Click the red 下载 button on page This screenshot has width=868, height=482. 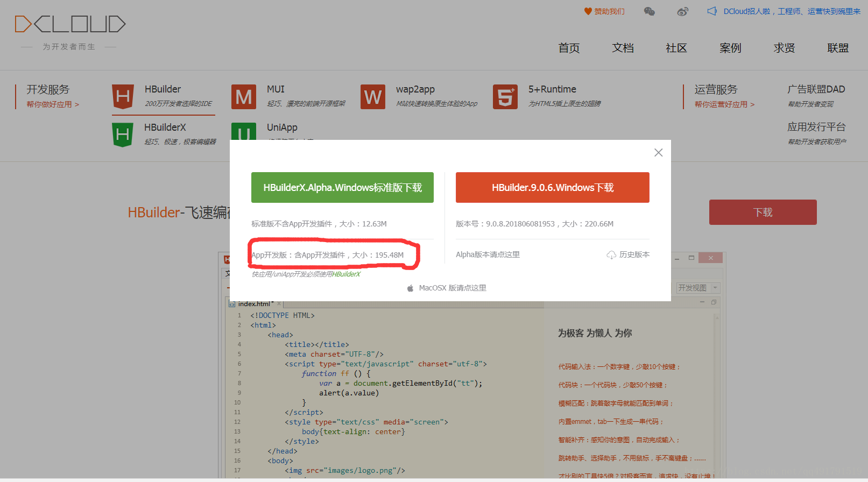point(763,212)
